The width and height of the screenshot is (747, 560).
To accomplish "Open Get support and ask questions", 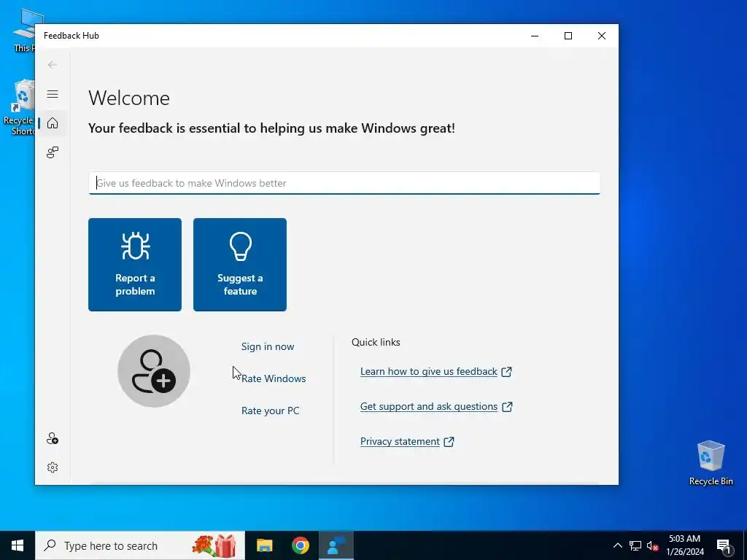I will click(x=436, y=407).
